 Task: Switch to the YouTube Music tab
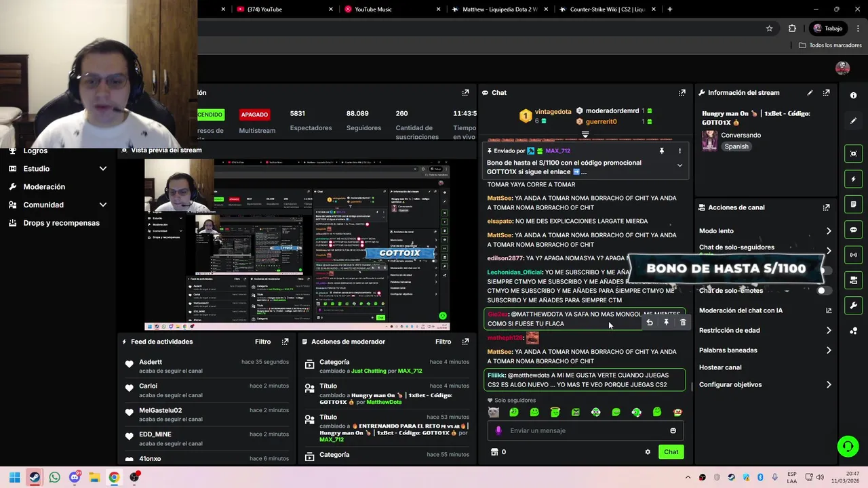click(x=391, y=9)
